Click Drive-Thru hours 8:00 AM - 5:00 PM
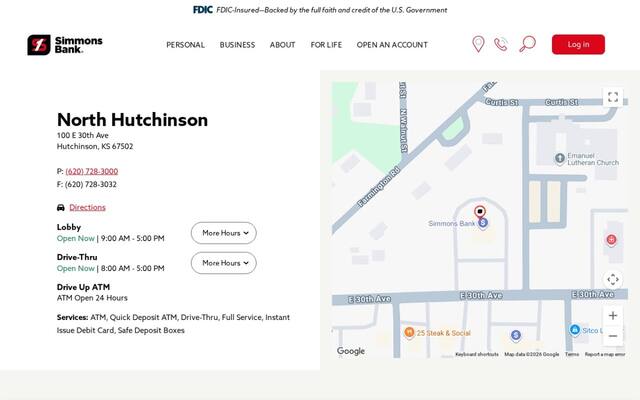This screenshot has height=400, width=640. 133,268
